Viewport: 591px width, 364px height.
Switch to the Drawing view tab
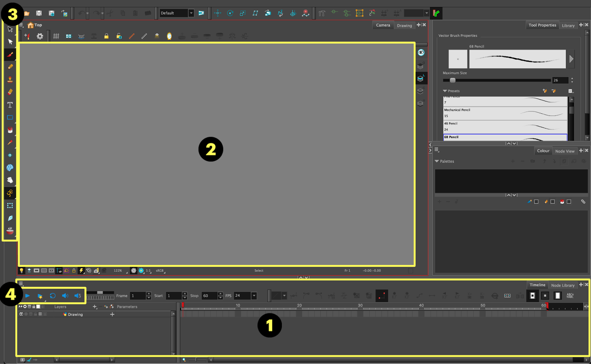(x=404, y=25)
